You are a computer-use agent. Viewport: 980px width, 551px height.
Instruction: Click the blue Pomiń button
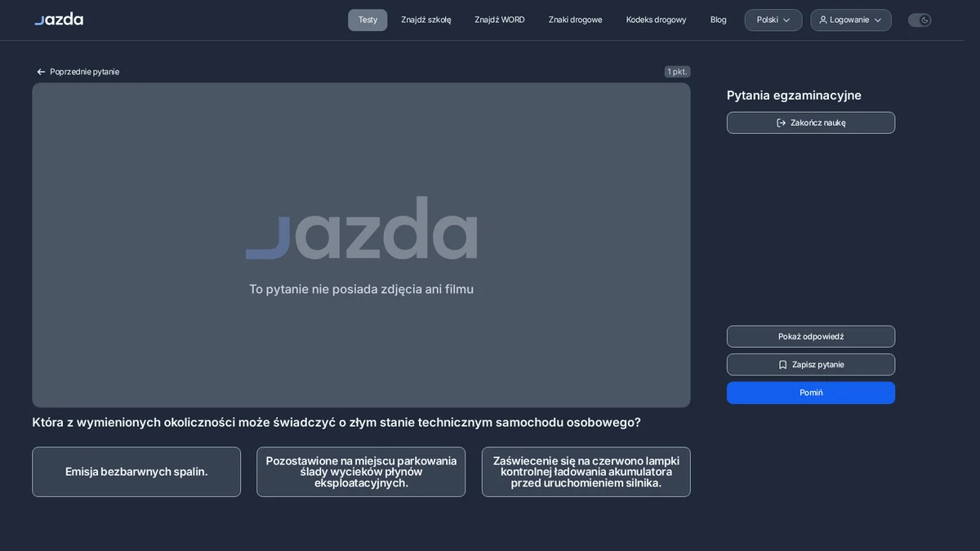tap(811, 393)
